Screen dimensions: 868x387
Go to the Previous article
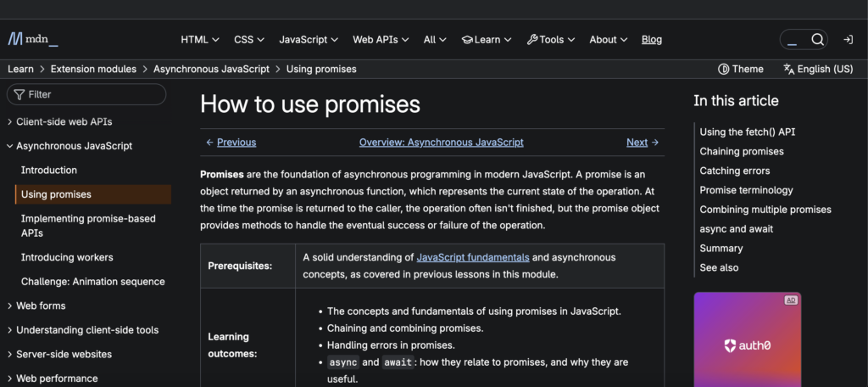(236, 143)
